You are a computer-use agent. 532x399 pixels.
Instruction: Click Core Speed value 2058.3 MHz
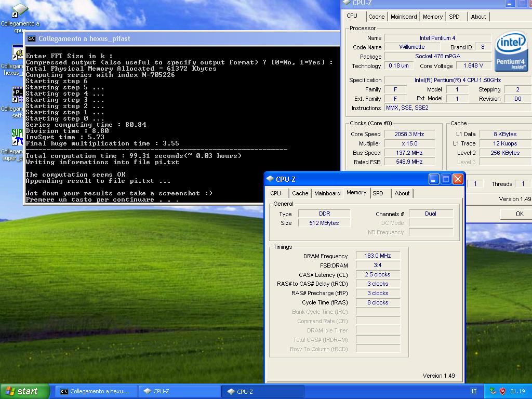pos(409,134)
